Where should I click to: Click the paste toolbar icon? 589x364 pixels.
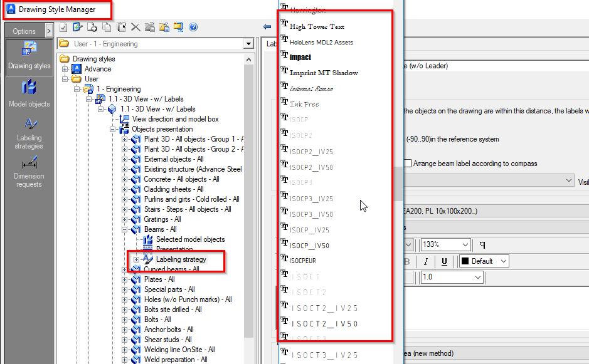[121, 27]
